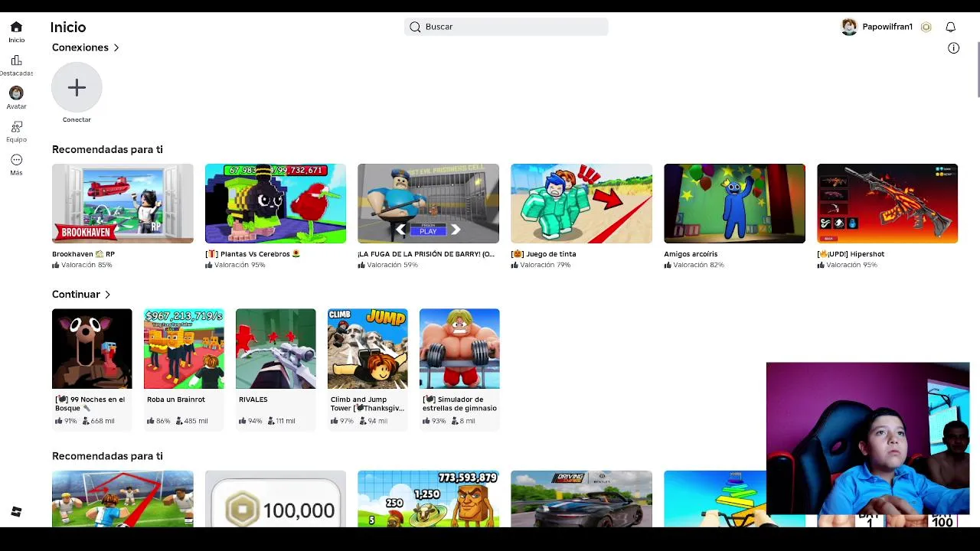Open the Inicio home icon in sidebar
This screenshot has width=980, height=551.
pos(16,27)
